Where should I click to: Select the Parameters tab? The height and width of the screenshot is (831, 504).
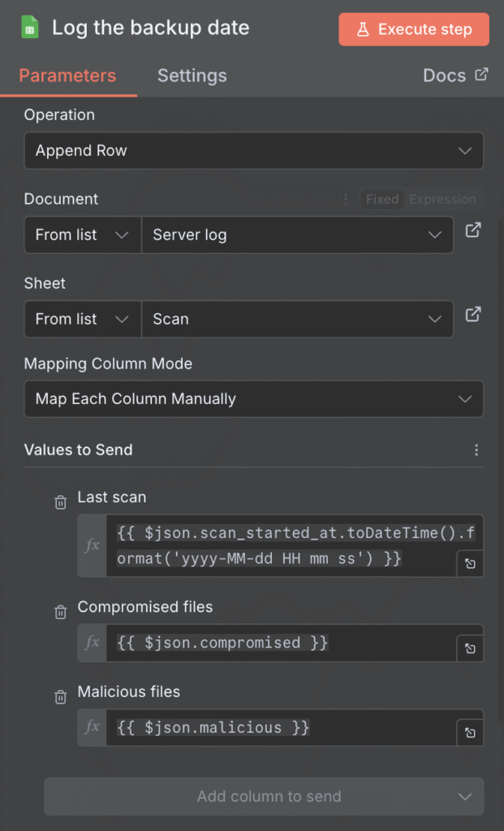[x=68, y=75]
